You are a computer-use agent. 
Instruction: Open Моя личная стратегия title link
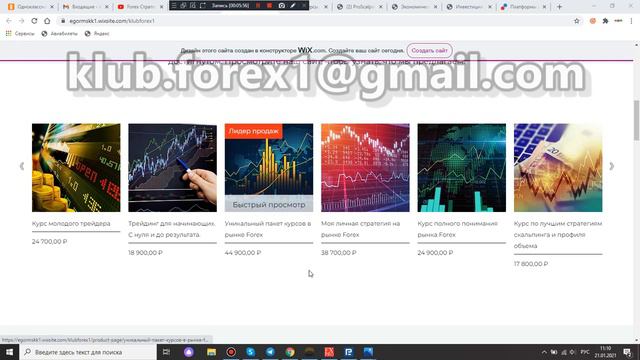360,229
